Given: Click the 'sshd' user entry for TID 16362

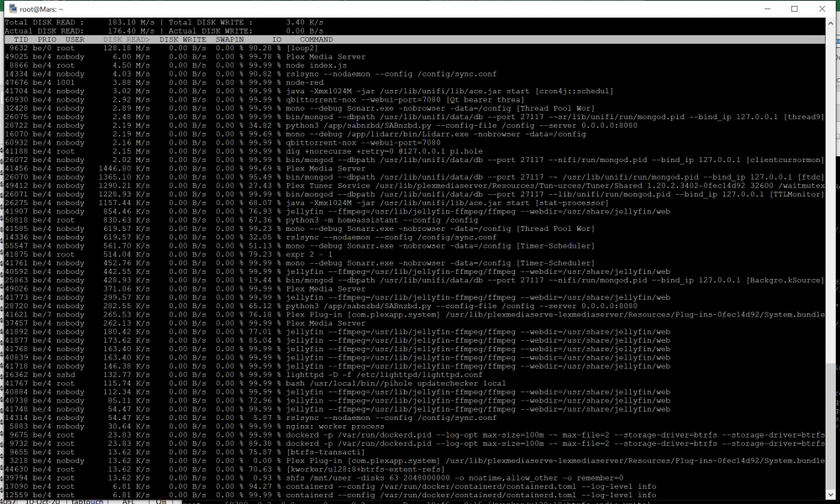Looking at the screenshot, I should coord(66,375).
